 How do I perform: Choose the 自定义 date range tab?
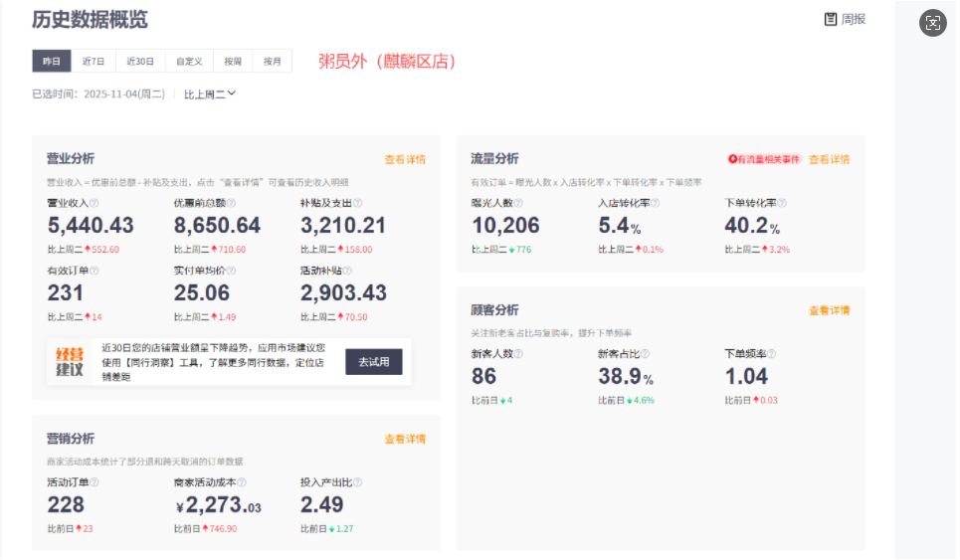[189, 62]
